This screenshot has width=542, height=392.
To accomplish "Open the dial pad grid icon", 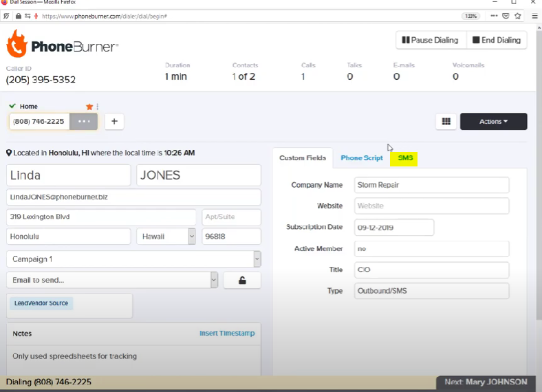I will [x=446, y=121].
